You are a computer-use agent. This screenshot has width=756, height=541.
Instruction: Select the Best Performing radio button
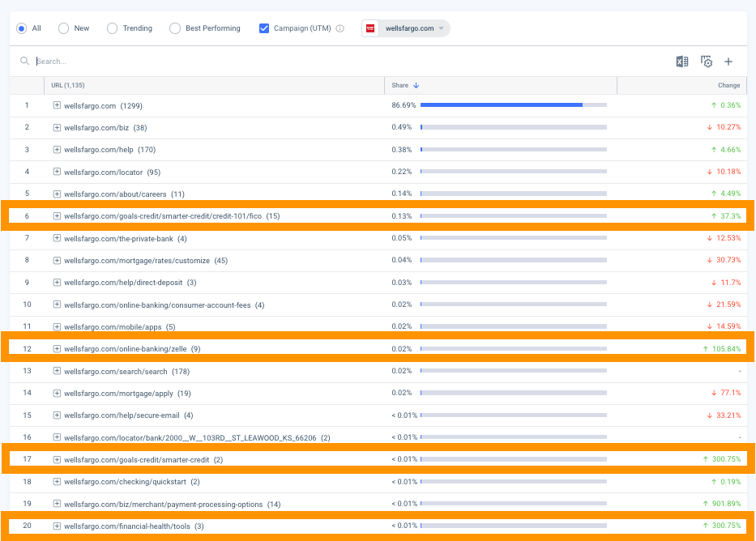pyautogui.click(x=174, y=28)
